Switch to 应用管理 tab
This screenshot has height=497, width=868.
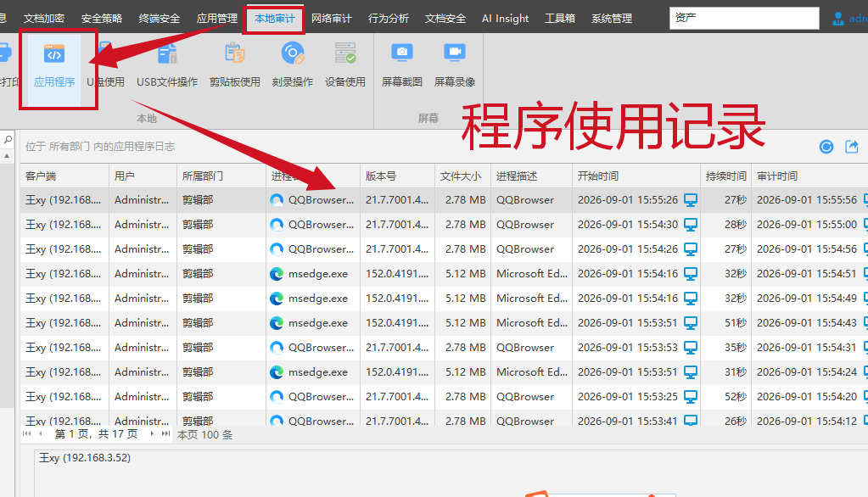pos(217,19)
